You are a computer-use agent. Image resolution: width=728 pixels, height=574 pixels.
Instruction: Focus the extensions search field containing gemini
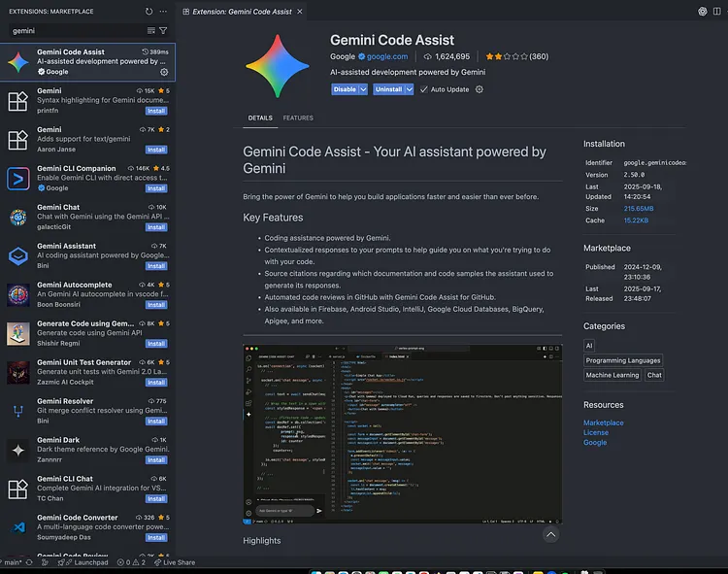[77, 31]
